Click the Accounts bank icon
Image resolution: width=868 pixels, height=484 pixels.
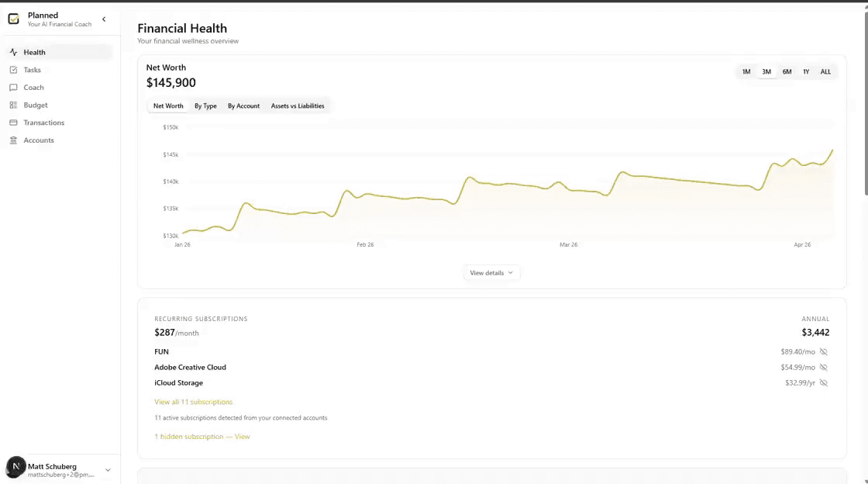13,140
